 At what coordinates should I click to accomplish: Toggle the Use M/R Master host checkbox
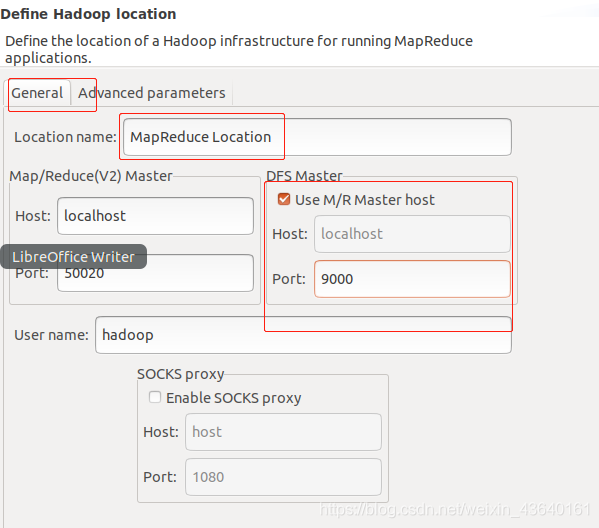[284, 199]
